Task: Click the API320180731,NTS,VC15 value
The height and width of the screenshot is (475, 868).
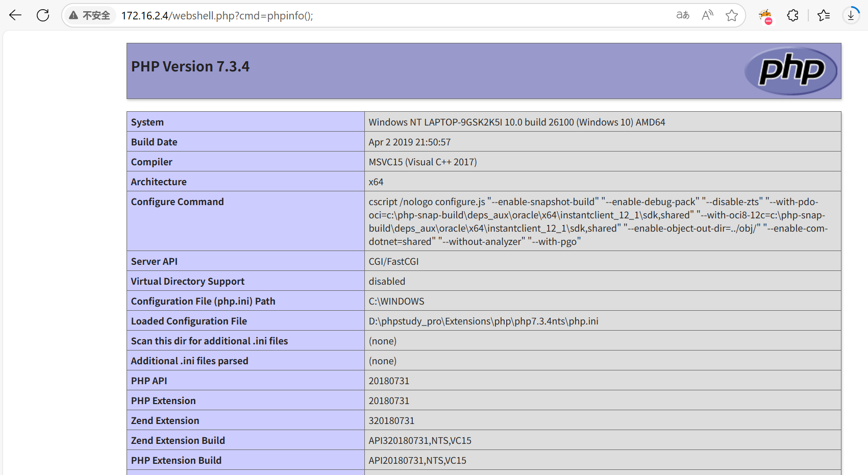Action: point(420,440)
